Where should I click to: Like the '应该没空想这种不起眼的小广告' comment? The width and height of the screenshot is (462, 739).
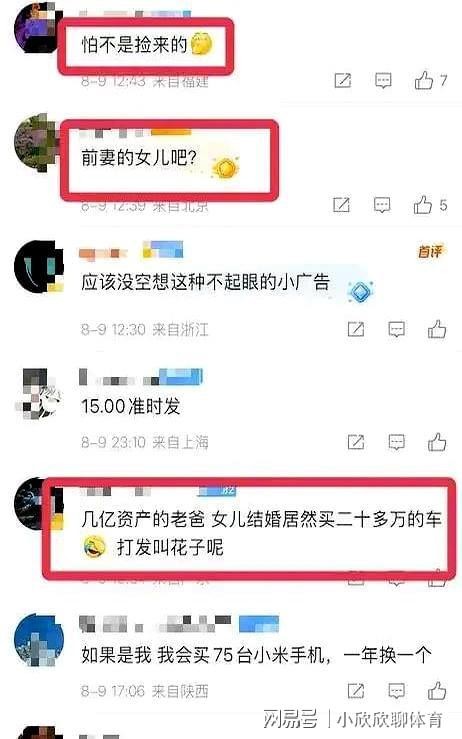pyautogui.click(x=437, y=329)
